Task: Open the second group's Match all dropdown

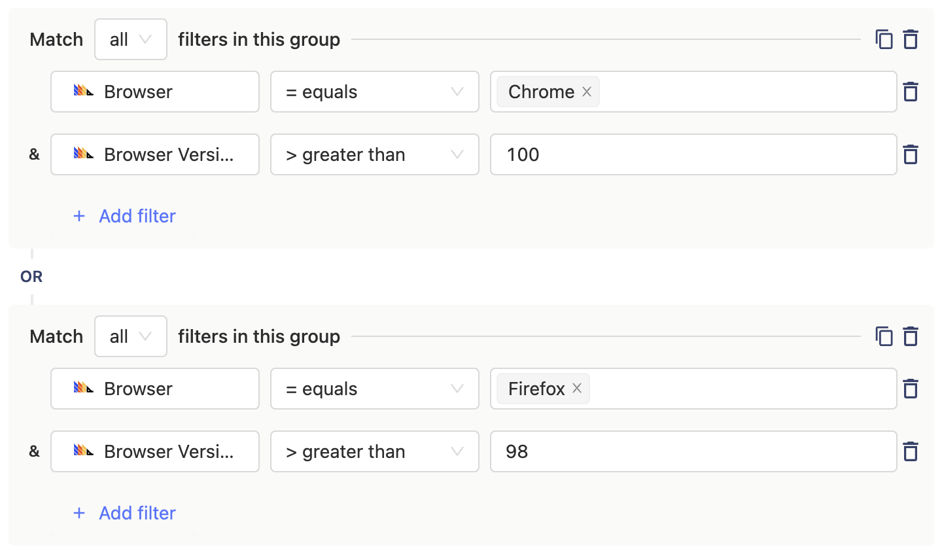Action: tap(131, 337)
